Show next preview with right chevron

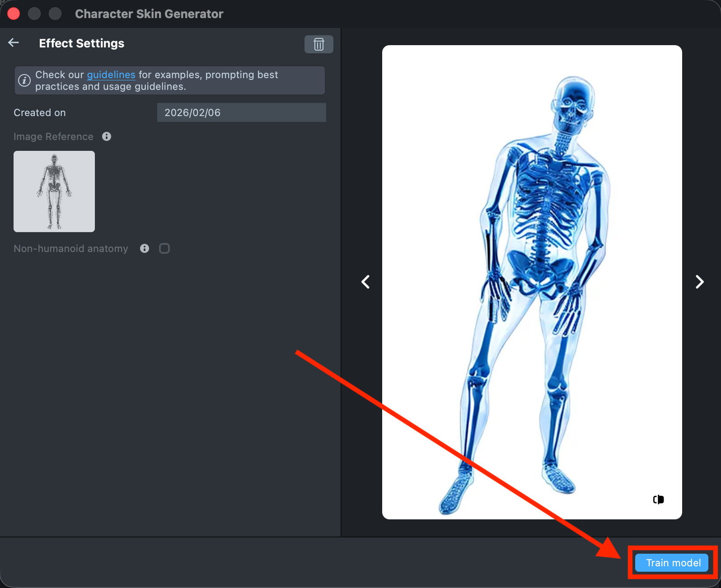[x=699, y=282]
